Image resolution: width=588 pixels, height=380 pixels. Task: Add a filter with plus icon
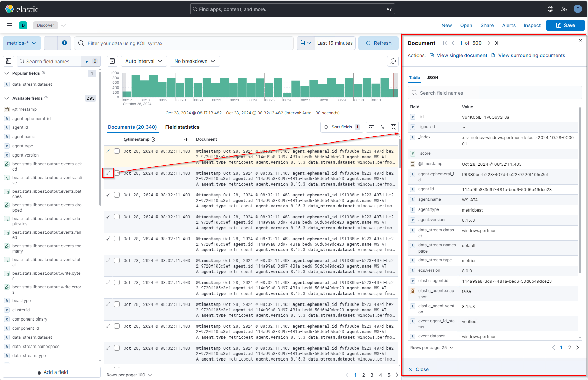[x=64, y=43]
